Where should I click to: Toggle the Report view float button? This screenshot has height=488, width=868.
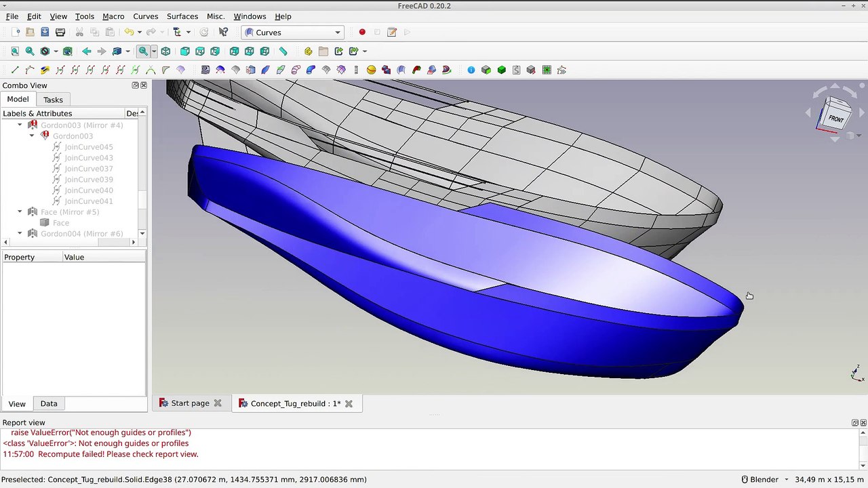[855, 423]
